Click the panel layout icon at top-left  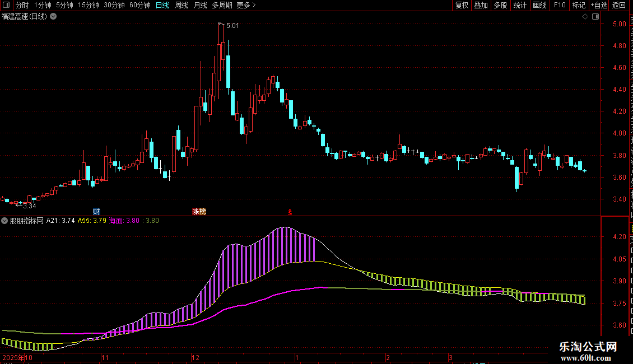(x=6, y=5)
